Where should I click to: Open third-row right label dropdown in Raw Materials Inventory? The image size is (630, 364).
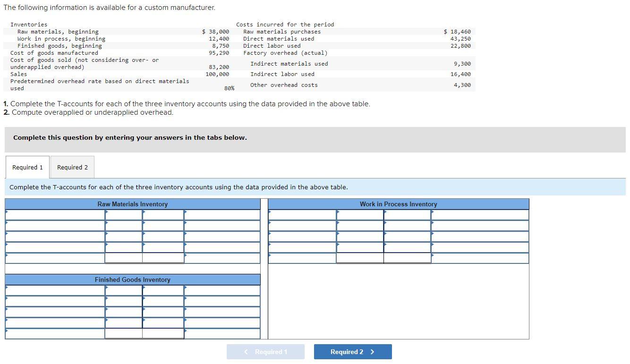click(222, 237)
